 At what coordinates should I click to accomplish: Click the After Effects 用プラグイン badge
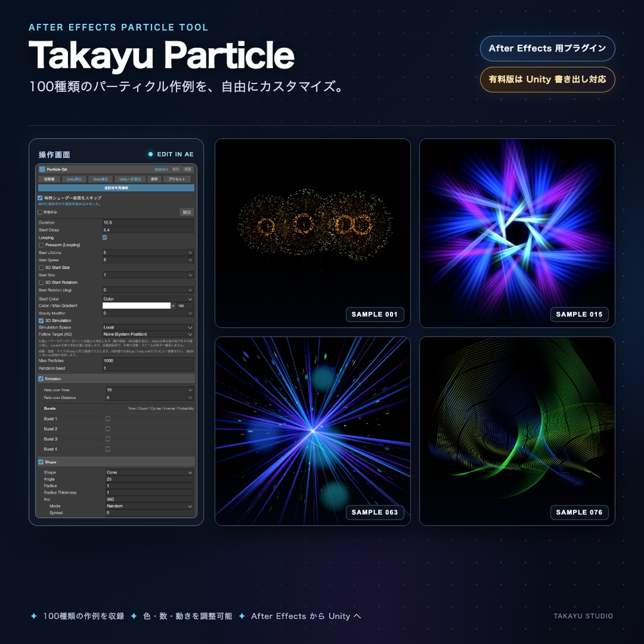click(x=548, y=48)
